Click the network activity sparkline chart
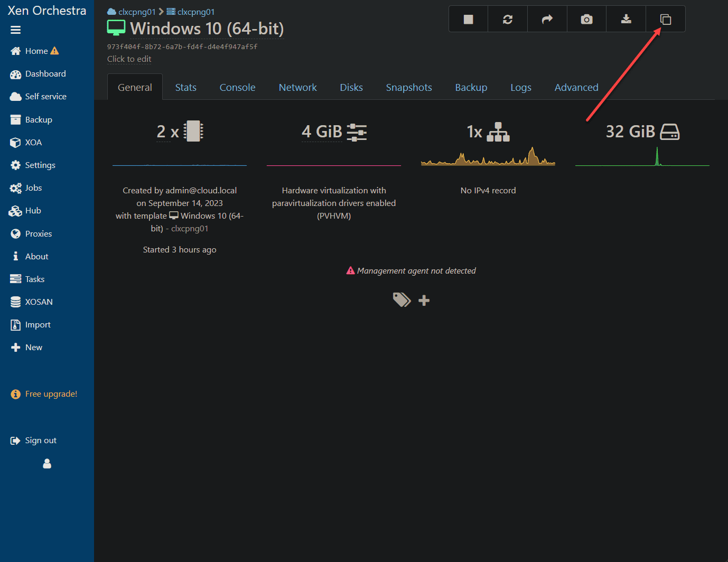The width and height of the screenshot is (728, 562). (x=488, y=156)
